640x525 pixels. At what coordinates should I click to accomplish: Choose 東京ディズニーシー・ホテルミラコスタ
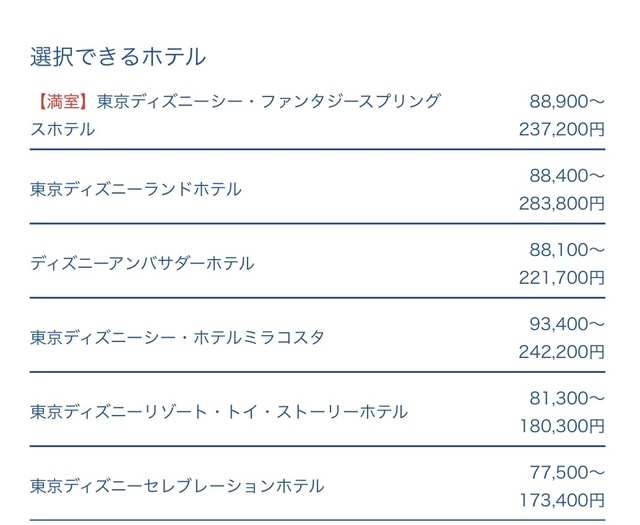(177, 338)
